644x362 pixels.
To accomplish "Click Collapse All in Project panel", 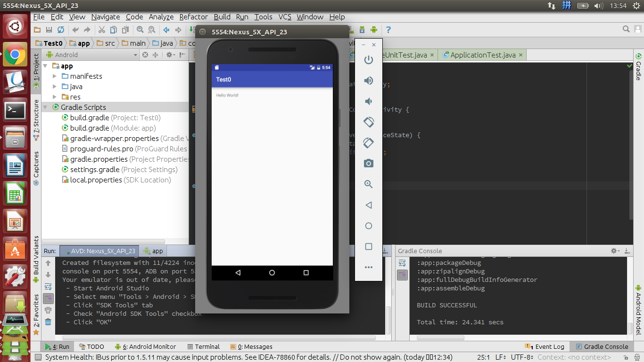I will (156, 55).
